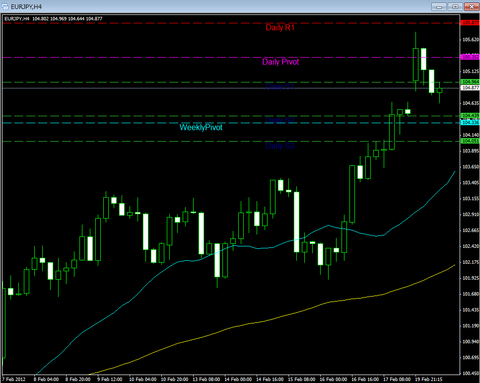
Task: Click the 102.175 price scale value
Action: pyautogui.click(x=470, y=262)
